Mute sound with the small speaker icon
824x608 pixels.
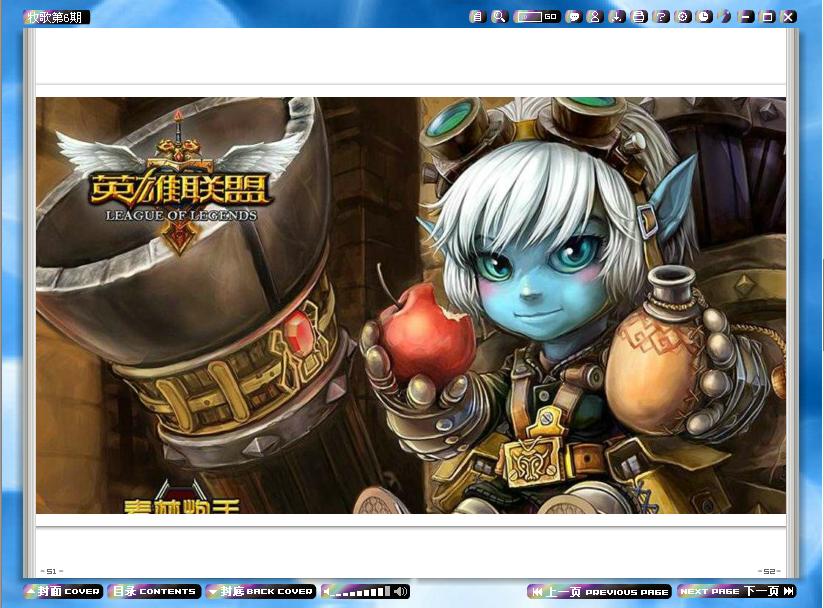click(327, 592)
